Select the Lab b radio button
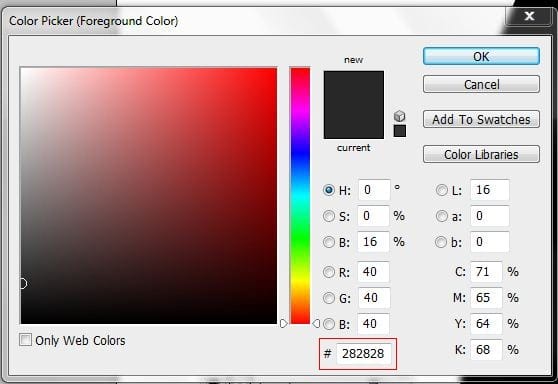The width and height of the screenshot is (558, 384). tap(441, 242)
